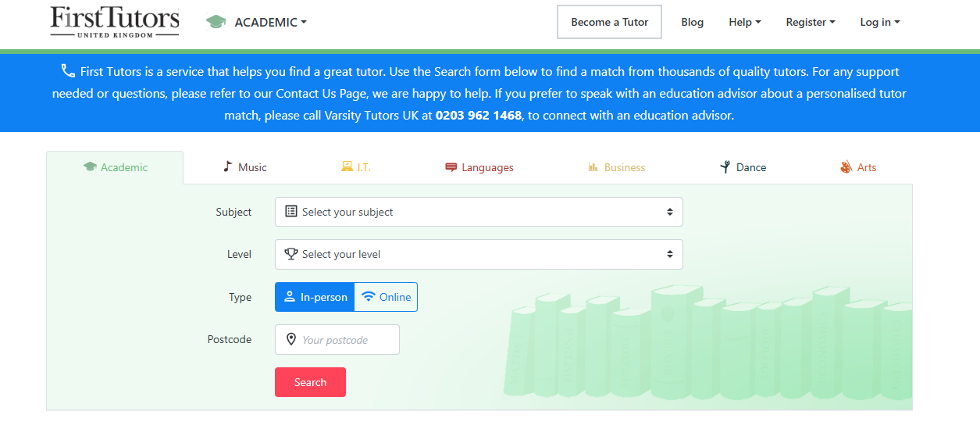Click the music note icon

tap(227, 166)
